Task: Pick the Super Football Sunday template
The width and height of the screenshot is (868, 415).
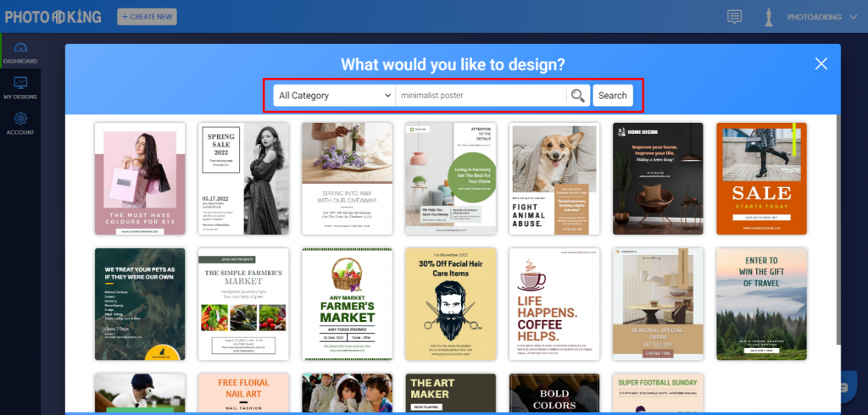Action: tap(658, 393)
